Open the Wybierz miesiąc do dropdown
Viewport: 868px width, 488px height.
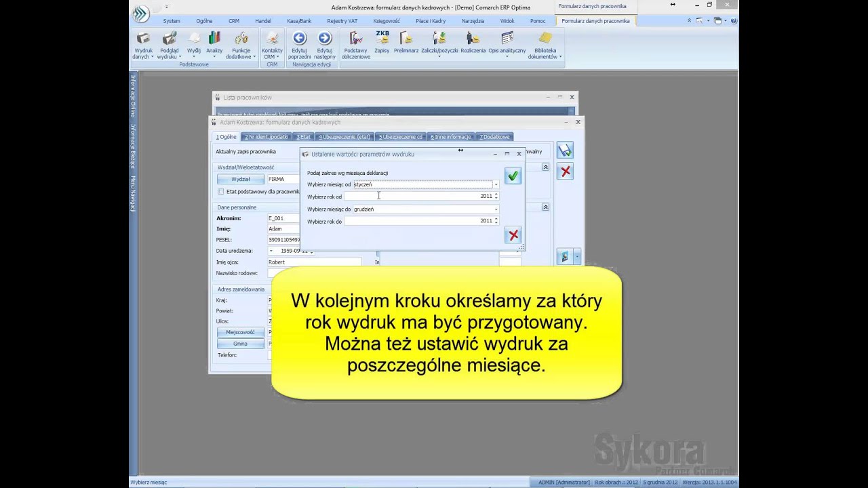pyautogui.click(x=496, y=209)
